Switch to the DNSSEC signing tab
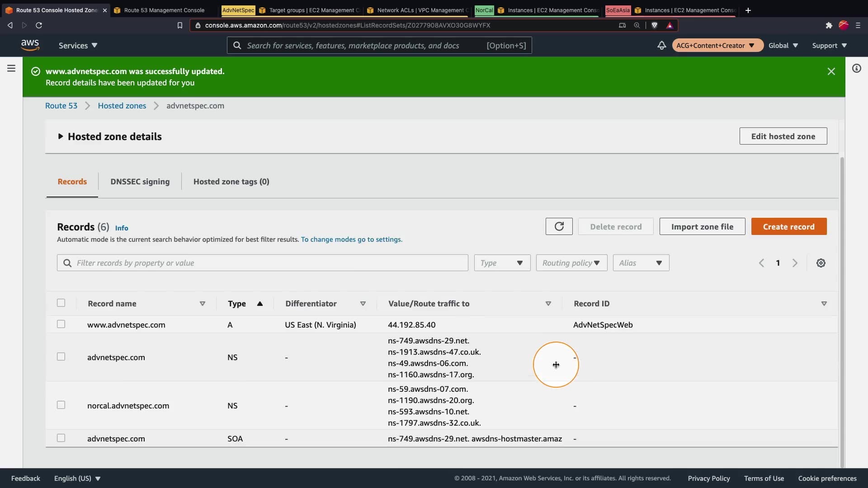 pyautogui.click(x=140, y=182)
